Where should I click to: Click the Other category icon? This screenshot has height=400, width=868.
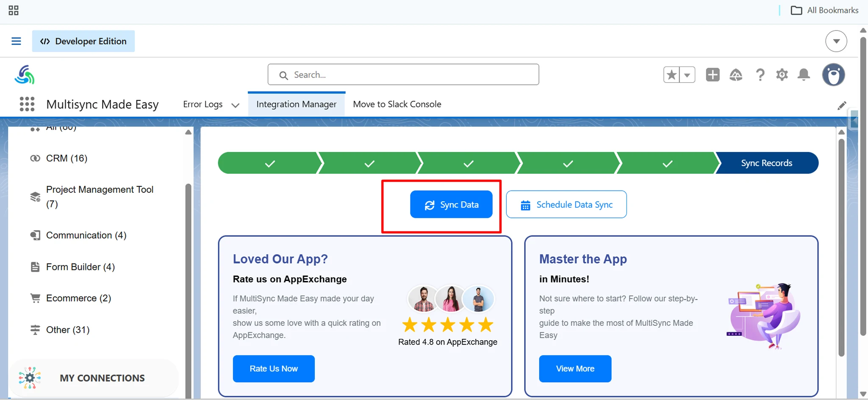pos(35,330)
